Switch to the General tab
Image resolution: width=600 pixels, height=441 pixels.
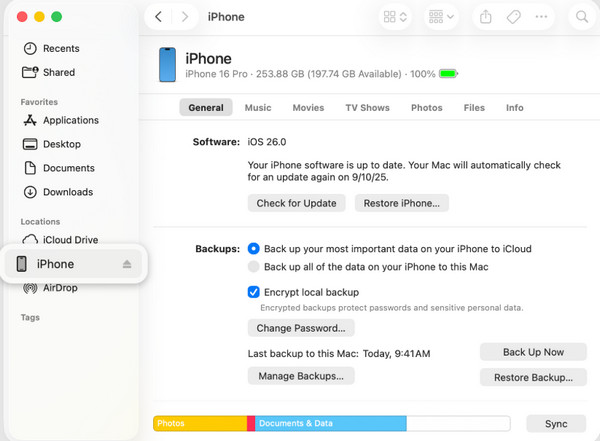pos(206,108)
